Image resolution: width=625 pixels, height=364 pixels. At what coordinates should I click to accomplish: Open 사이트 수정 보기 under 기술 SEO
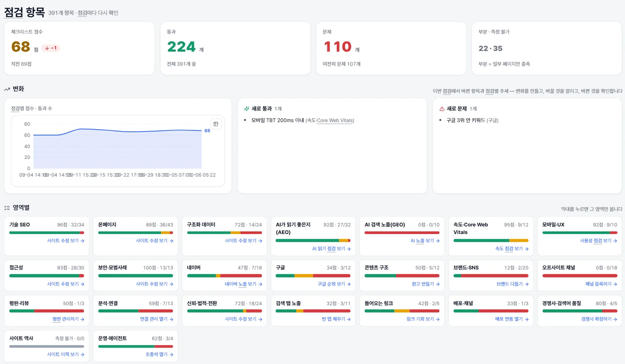pos(66,241)
